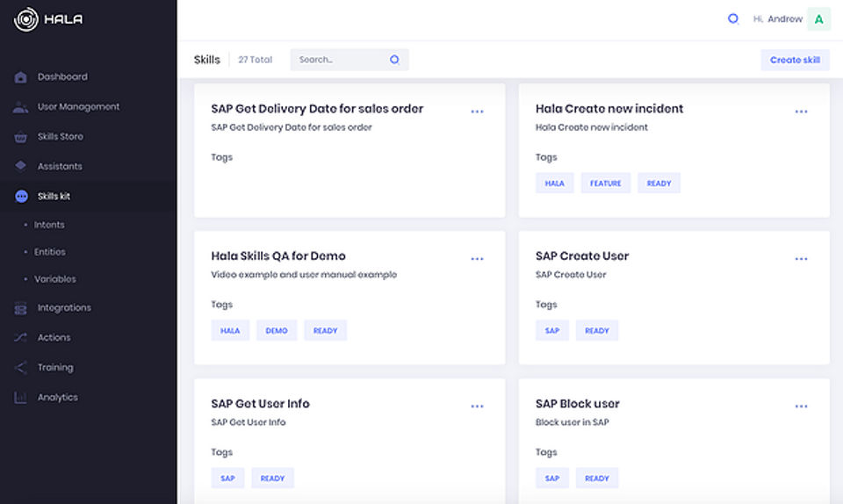The height and width of the screenshot is (504, 843).
Task: Open Actions menu item
Action: click(x=54, y=337)
